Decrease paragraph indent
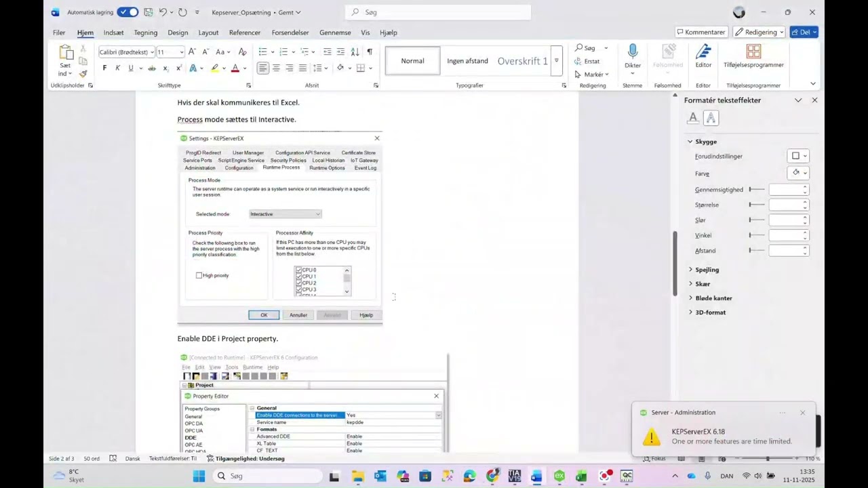The width and height of the screenshot is (868, 488). click(x=327, y=52)
